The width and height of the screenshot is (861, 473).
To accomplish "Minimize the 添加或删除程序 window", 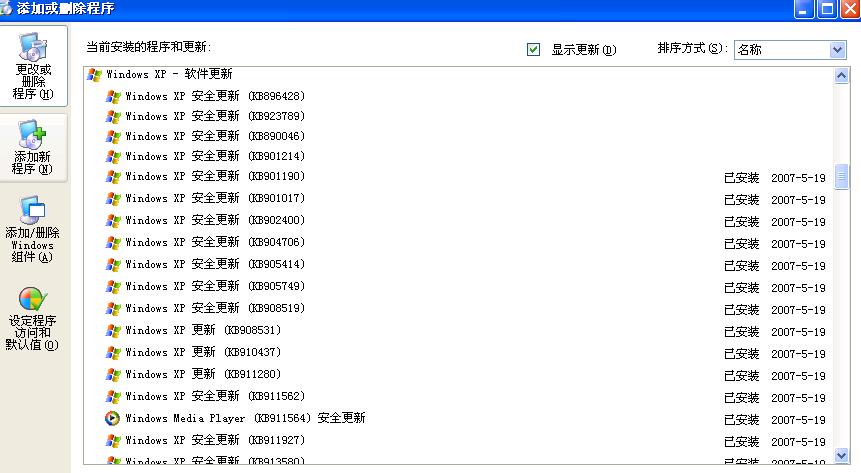I will point(804,9).
